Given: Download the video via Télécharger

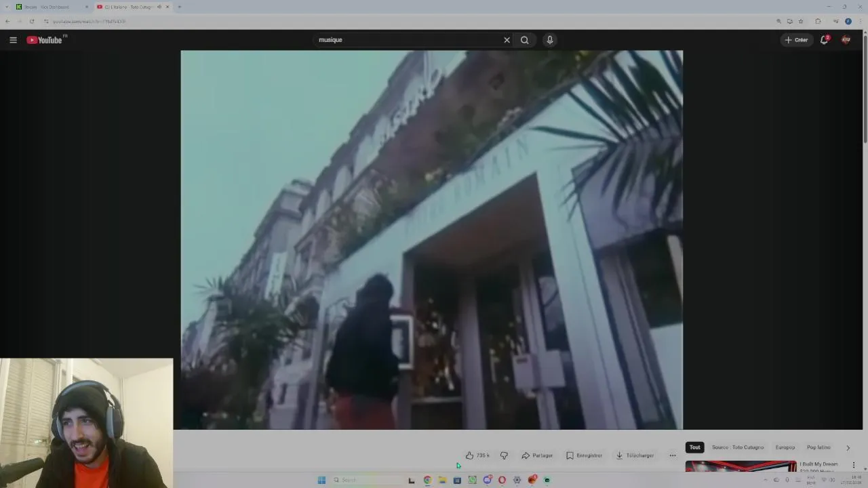Looking at the screenshot, I should pyautogui.click(x=635, y=455).
